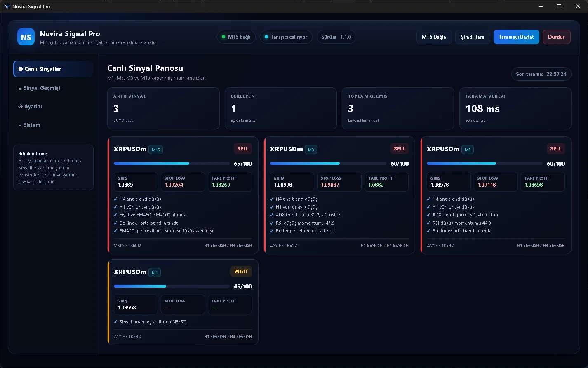Click the Stop Loss 1.09118 value box
Screen dimensions: 588x368
(x=496, y=182)
